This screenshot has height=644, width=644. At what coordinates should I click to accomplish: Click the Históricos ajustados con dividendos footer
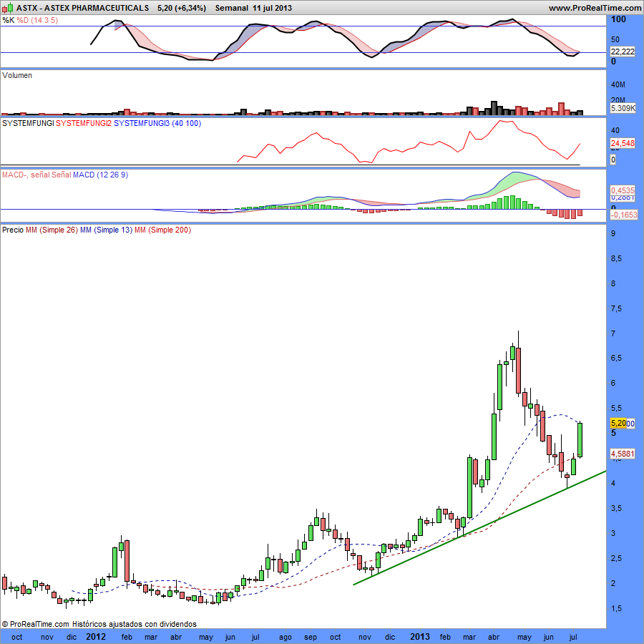point(135,624)
